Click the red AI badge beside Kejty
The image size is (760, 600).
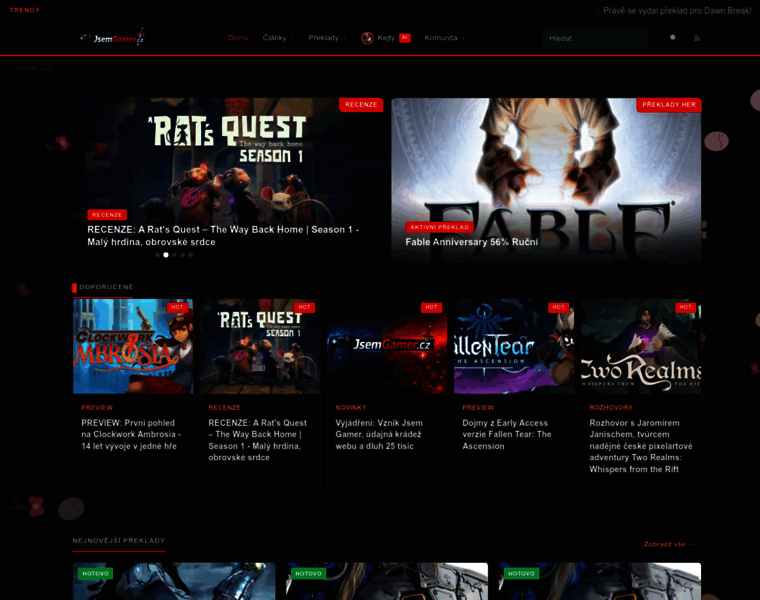[405, 37]
